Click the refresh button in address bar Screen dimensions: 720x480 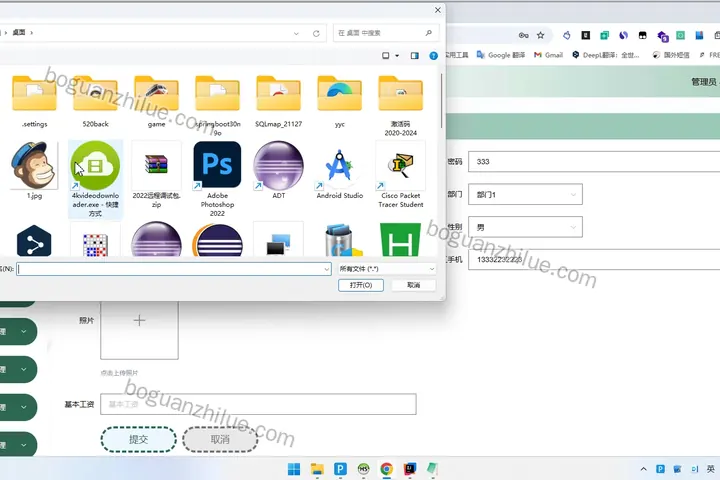click(316, 34)
